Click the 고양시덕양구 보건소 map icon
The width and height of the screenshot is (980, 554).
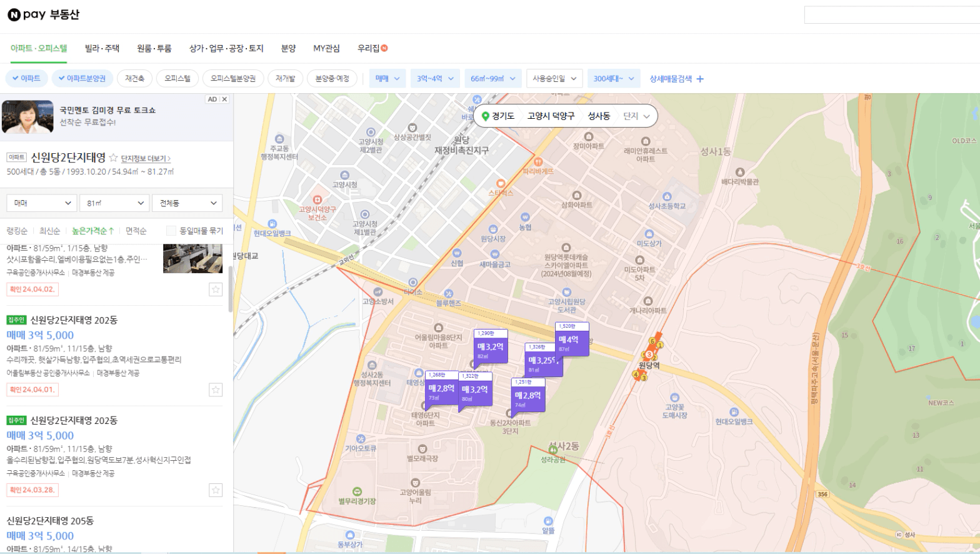coord(317,200)
